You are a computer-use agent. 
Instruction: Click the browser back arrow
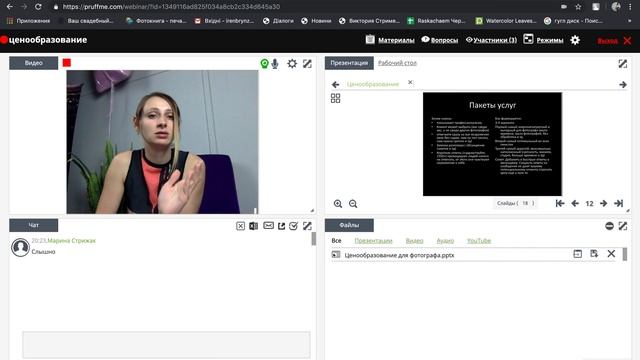coord(10,7)
